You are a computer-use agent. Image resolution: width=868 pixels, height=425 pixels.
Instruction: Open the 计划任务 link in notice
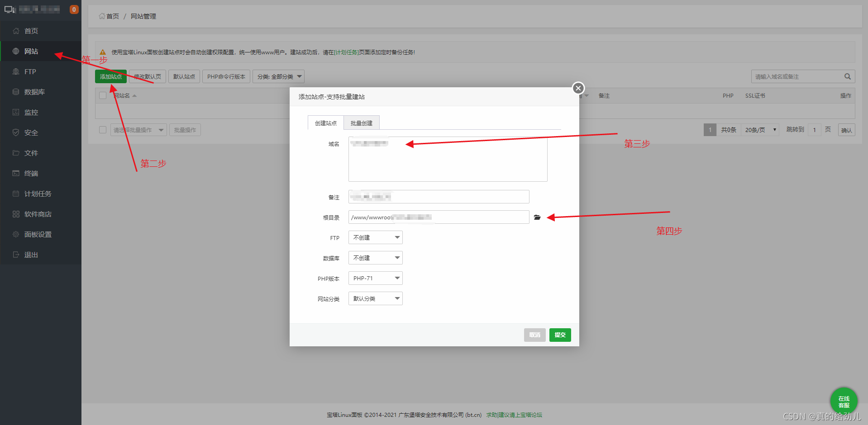pyautogui.click(x=346, y=52)
